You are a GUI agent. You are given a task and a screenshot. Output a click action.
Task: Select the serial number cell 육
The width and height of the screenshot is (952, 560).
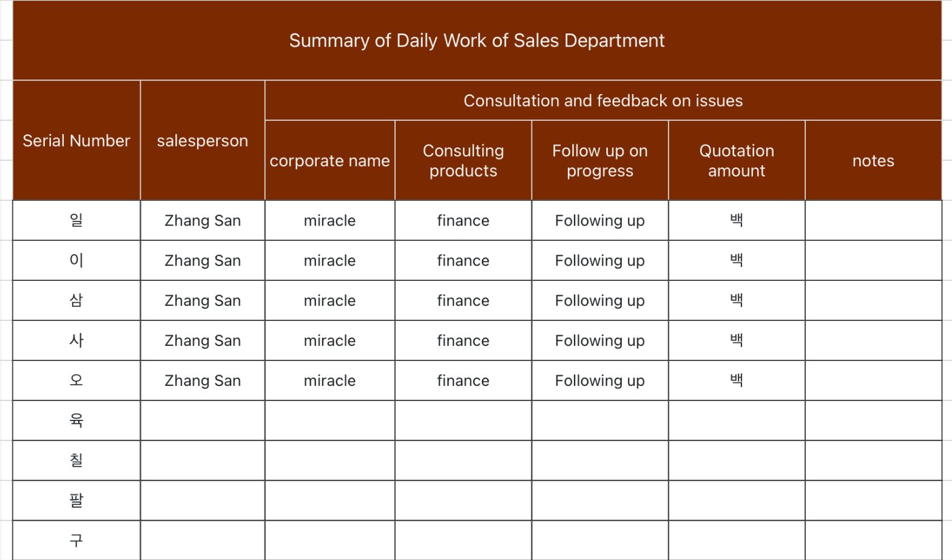point(76,420)
